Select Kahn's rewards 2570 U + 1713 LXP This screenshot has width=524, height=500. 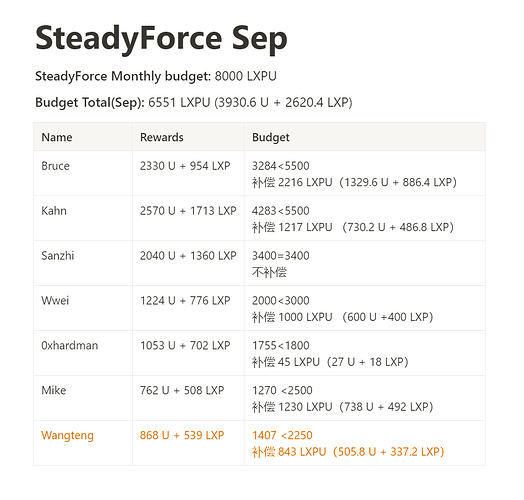188,211
